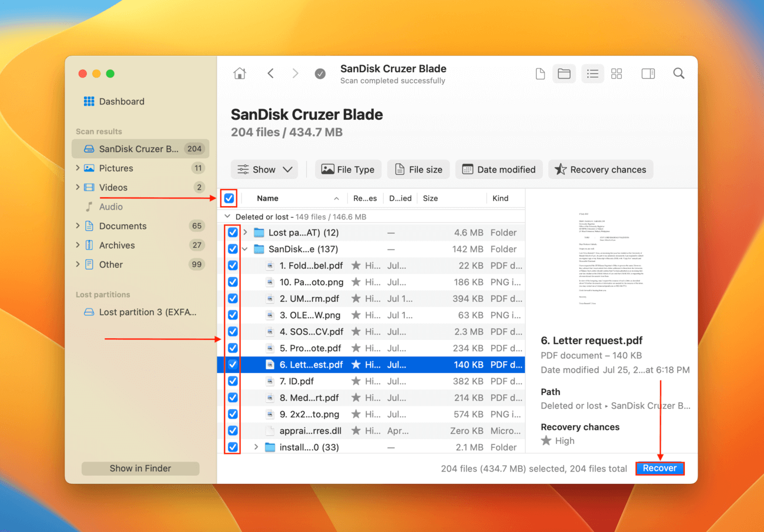Click star icon of 1. Folder label.pdf
The height and width of the screenshot is (532, 764).
tap(356, 265)
